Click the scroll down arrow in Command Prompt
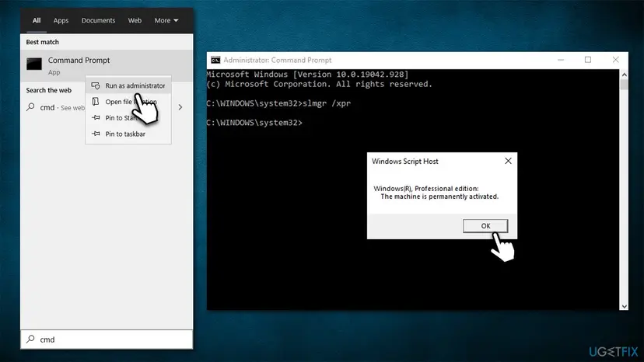Image resolution: width=644 pixels, height=362 pixels. [x=625, y=306]
